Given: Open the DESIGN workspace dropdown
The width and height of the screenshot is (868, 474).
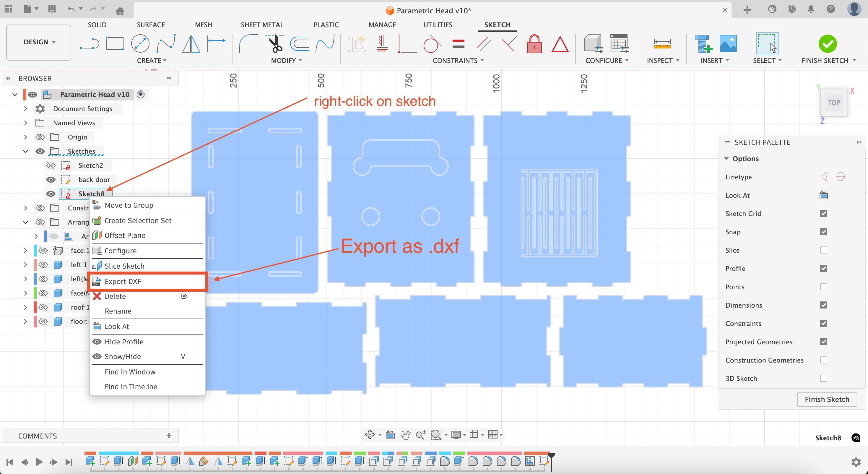Looking at the screenshot, I should click(39, 42).
